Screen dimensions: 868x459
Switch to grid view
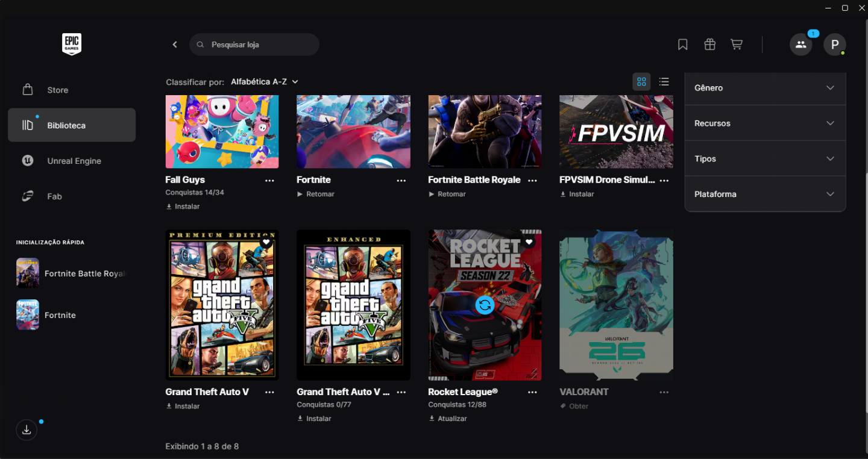click(x=641, y=82)
